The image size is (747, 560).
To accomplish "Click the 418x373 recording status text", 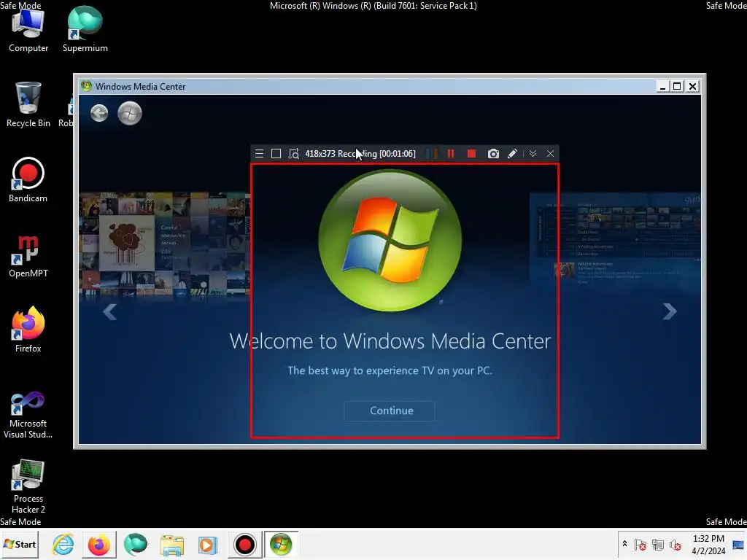I will (360, 154).
